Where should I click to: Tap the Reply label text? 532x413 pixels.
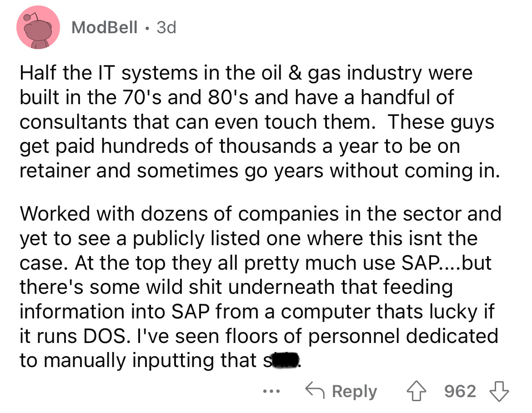[x=354, y=390]
